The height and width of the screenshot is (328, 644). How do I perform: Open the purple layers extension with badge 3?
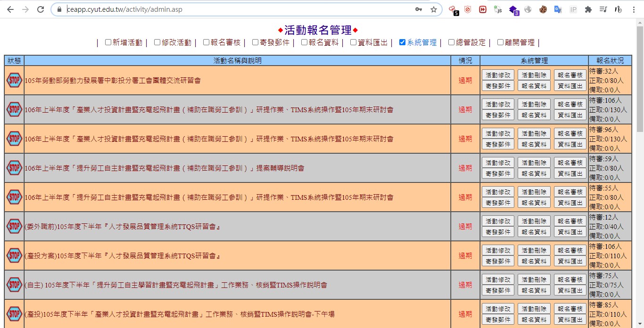point(514,10)
